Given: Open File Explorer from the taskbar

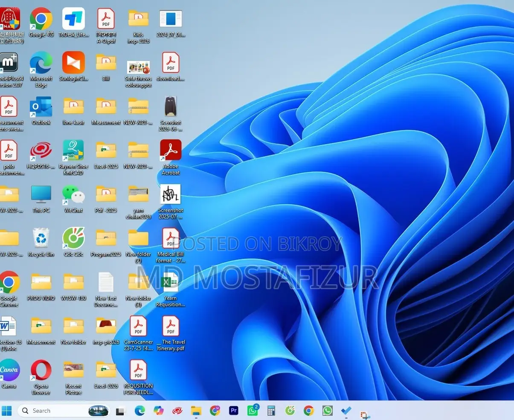Looking at the screenshot, I should 196,411.
